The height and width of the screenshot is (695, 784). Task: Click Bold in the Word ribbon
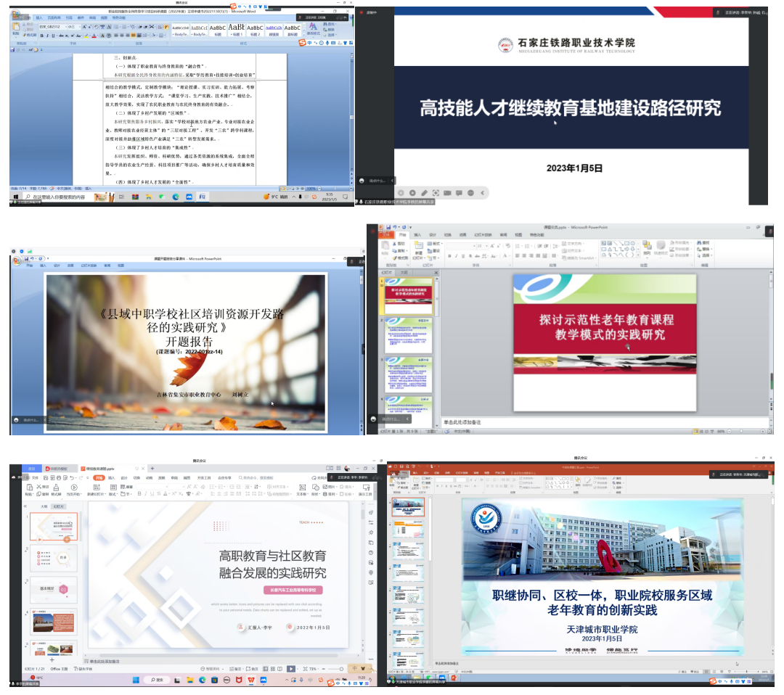tap(43, 35)
